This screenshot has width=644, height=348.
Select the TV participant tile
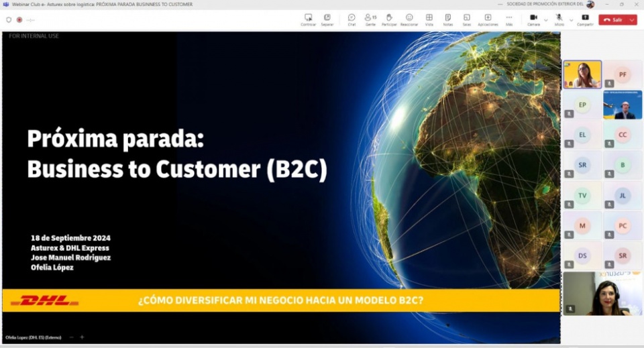582,195
